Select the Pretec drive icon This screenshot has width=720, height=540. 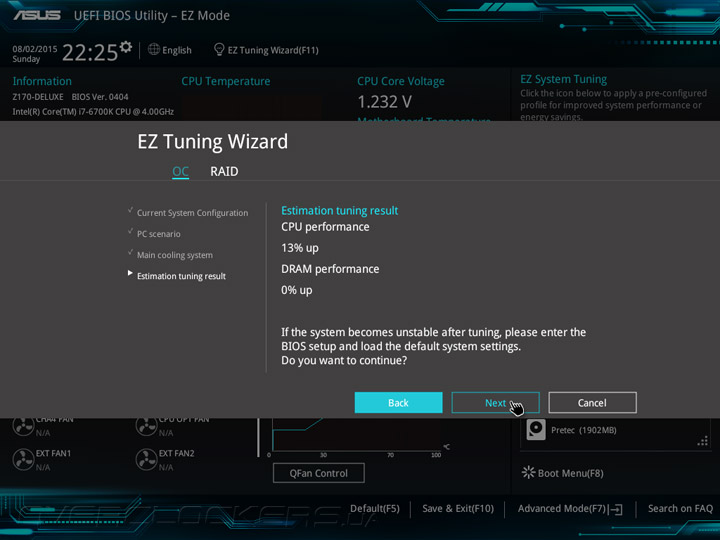click(x=535, y=430)
